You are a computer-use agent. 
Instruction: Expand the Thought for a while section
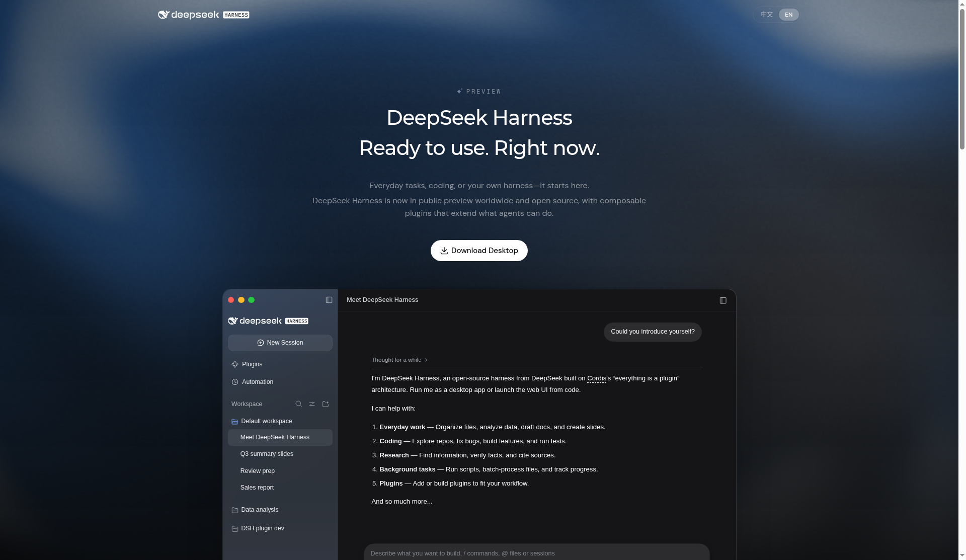(x=399, y=360)
